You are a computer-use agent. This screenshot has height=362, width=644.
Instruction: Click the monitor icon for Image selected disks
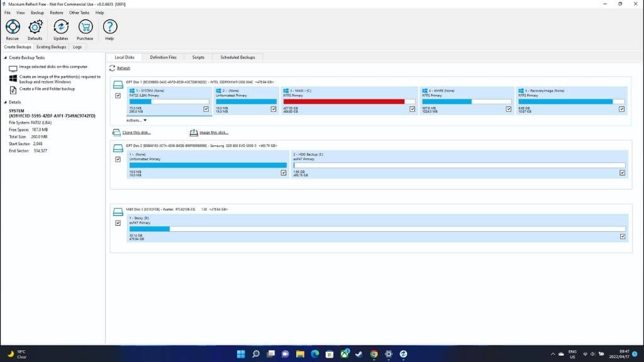(x=13, y=68)
